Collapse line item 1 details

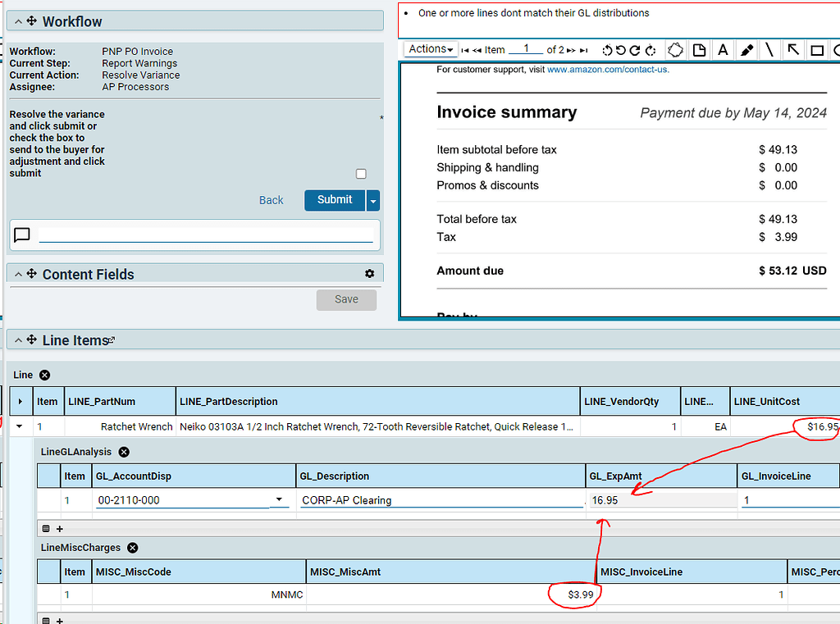(20, 426)
